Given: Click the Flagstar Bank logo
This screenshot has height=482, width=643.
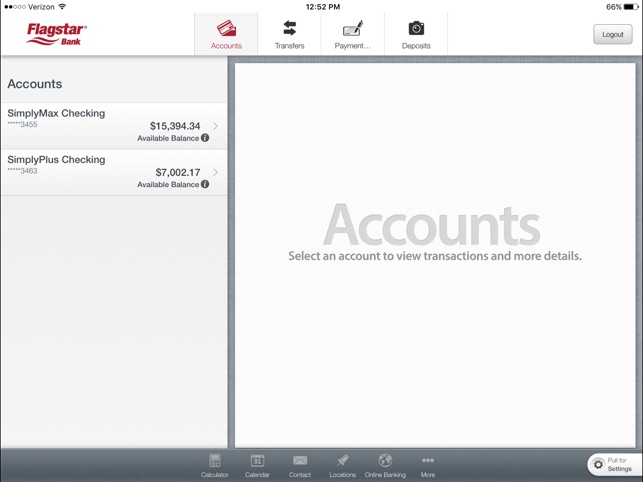Looking at the screenshot, I should [x=57, y=34].
